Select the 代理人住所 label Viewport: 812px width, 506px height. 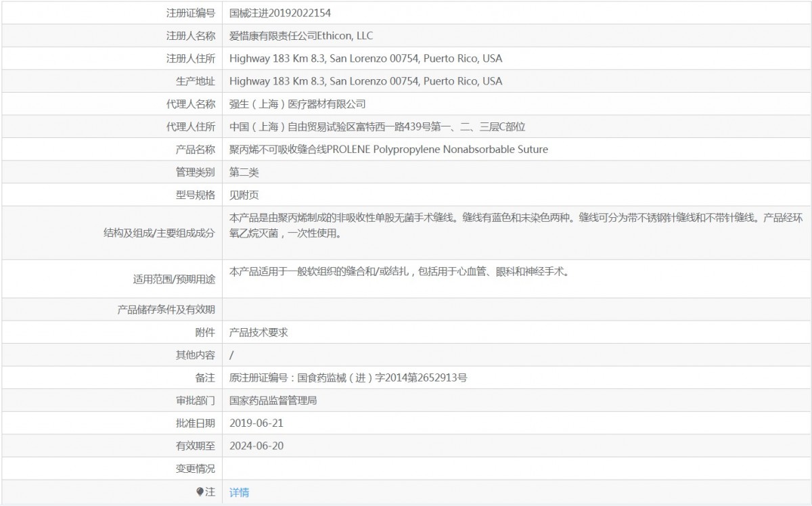coord(191,127)
